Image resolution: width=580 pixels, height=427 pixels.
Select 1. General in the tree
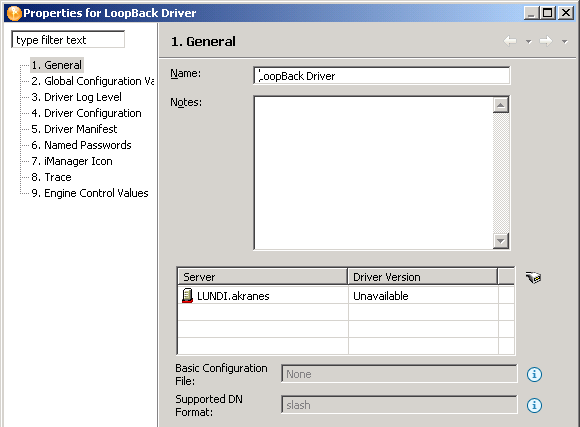[56, 65]
